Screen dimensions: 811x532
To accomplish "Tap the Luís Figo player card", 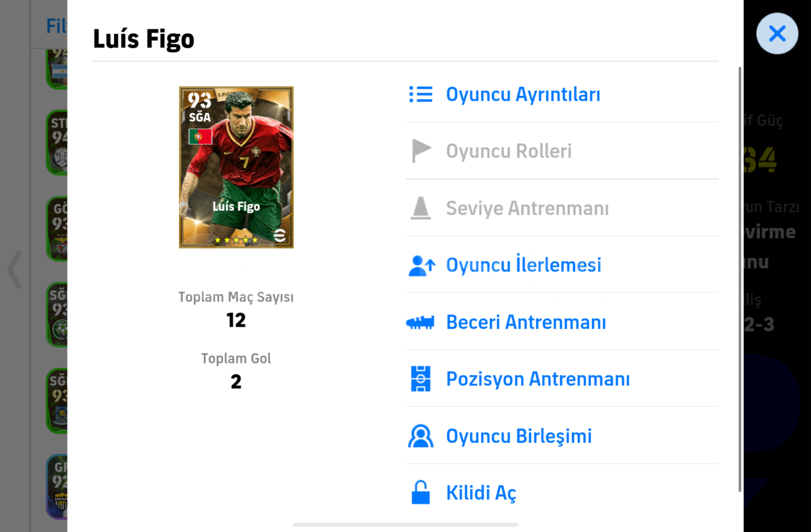I will [236, 167].
